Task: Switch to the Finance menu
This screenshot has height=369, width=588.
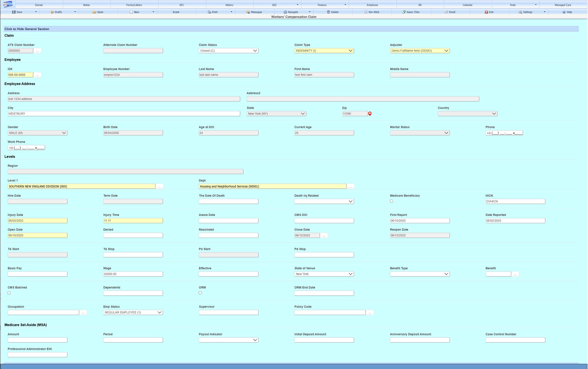Action: click(x=322, y=5)
